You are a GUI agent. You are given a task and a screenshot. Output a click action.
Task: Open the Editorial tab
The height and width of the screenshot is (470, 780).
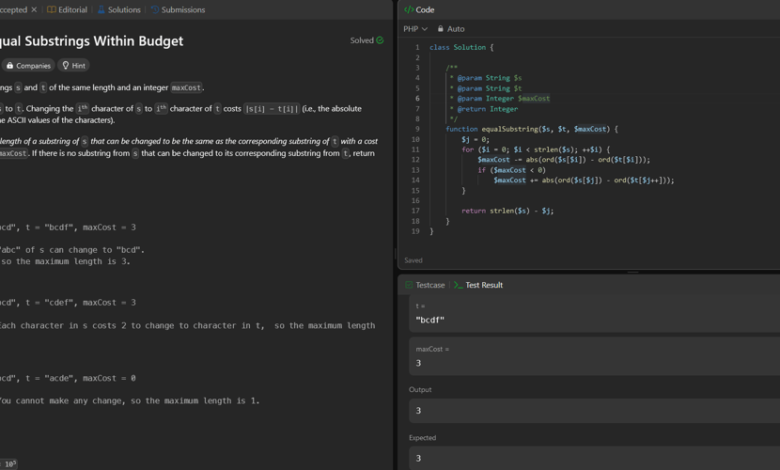click(x=67, y=9)
